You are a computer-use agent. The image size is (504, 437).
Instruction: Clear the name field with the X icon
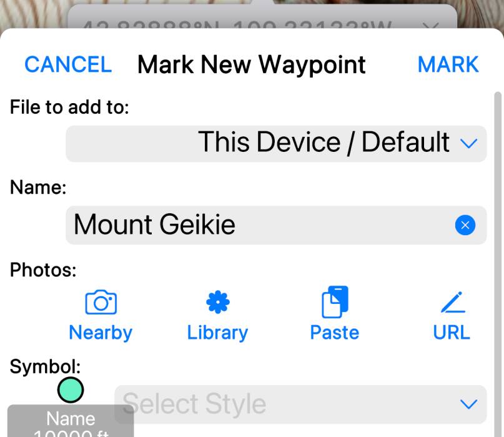point(465,225)
